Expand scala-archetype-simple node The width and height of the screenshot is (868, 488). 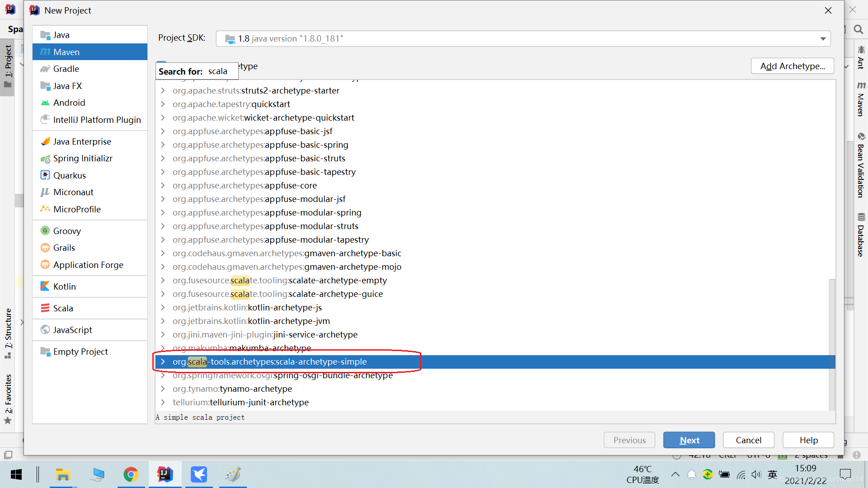pos(163,361)
